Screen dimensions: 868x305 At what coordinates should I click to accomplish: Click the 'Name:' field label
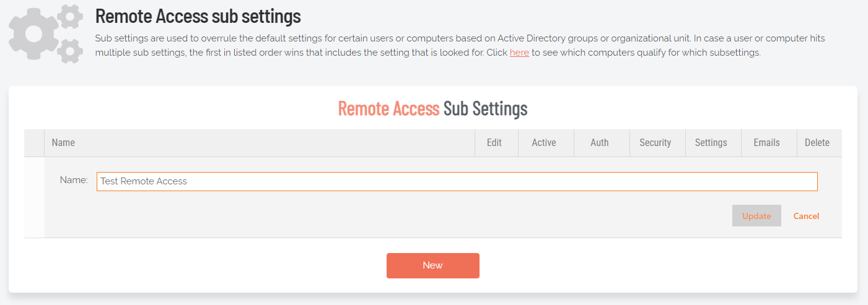[x=74, y=180]
